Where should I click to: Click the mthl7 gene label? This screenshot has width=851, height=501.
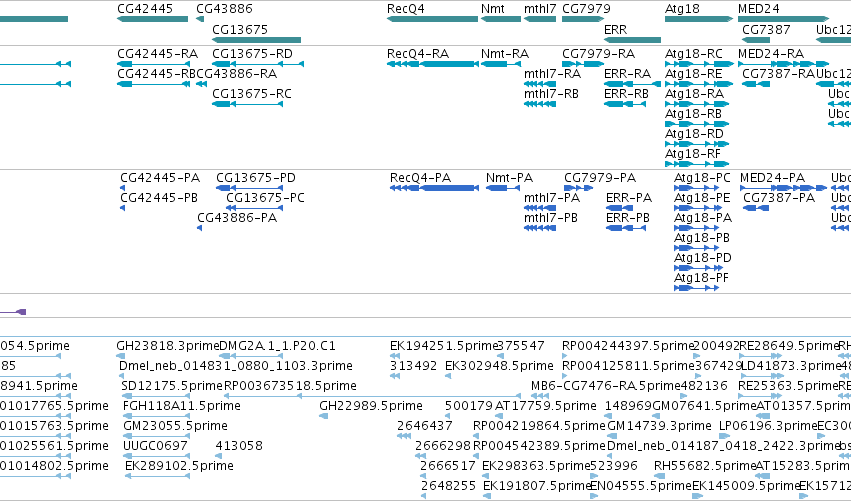(x=540, y=9)
